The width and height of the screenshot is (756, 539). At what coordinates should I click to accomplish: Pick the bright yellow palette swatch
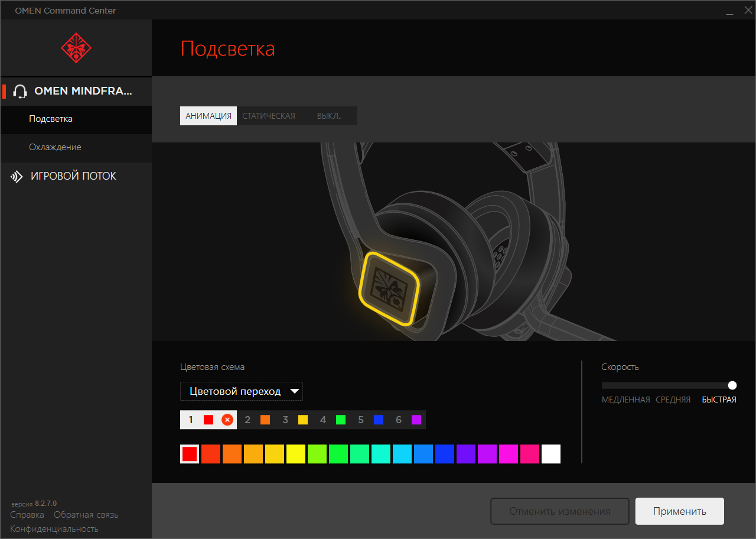[296, 454]
